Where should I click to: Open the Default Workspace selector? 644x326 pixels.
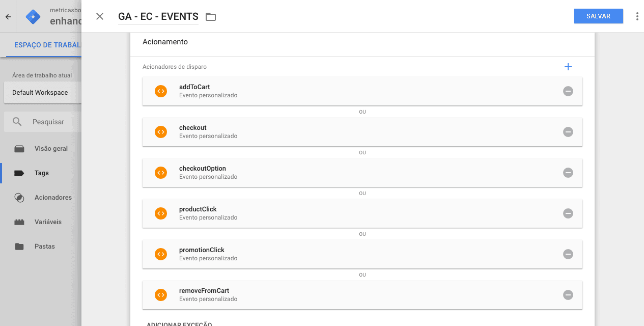click(x=41, y=93)
